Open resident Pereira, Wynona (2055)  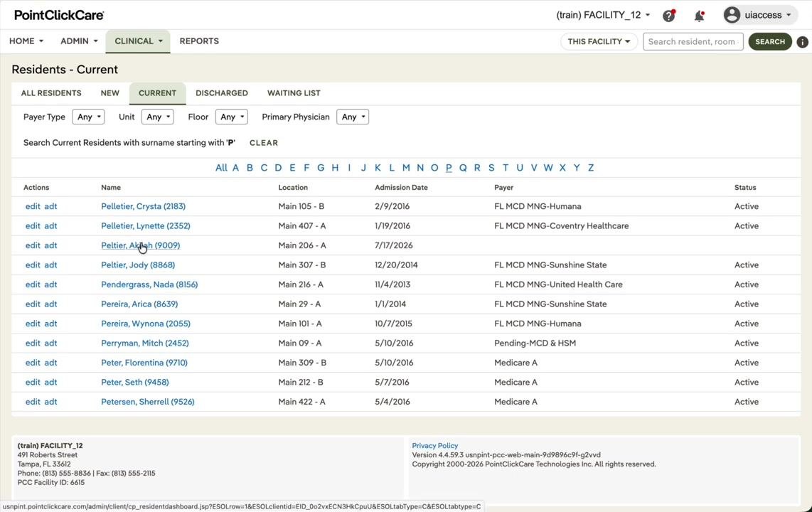coord(146,324)
